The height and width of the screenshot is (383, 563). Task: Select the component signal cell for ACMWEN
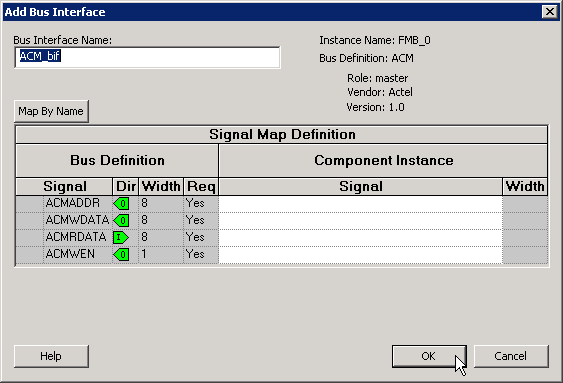tap(360, 254)
